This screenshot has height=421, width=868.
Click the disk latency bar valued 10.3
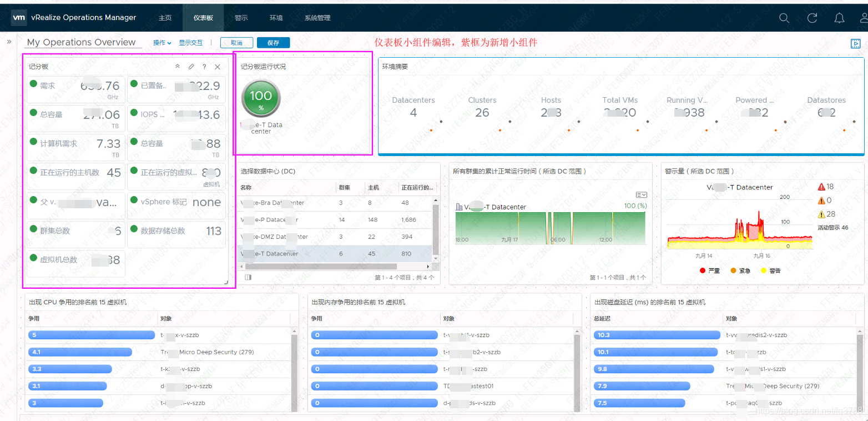tap(656, 335)
